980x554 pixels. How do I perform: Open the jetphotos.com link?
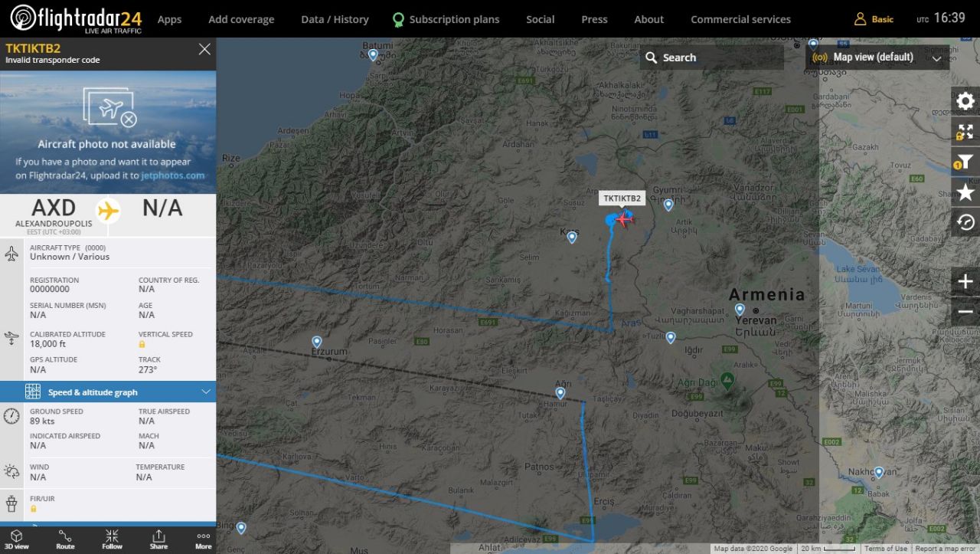coord(173,175)
